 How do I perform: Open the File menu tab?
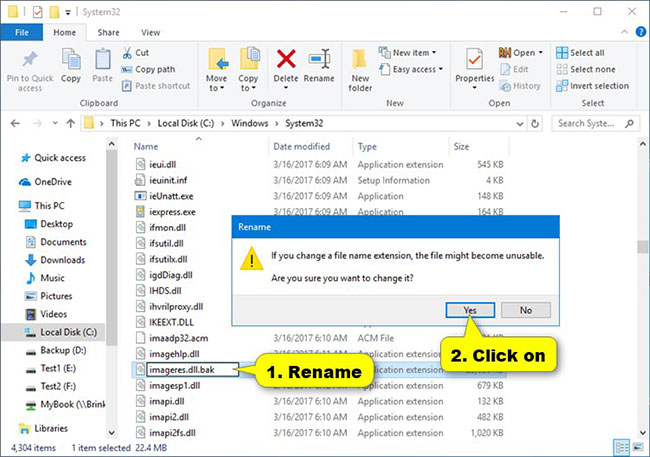pyautogui.click(x=21, y=32)
